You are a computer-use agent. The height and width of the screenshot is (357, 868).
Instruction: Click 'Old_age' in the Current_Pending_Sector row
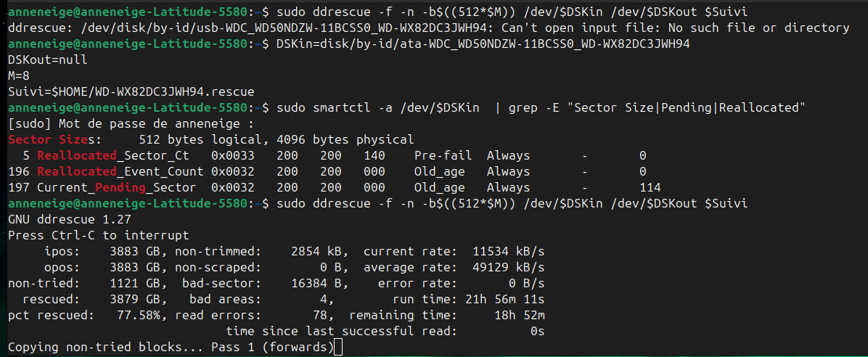tap(439, 188)
